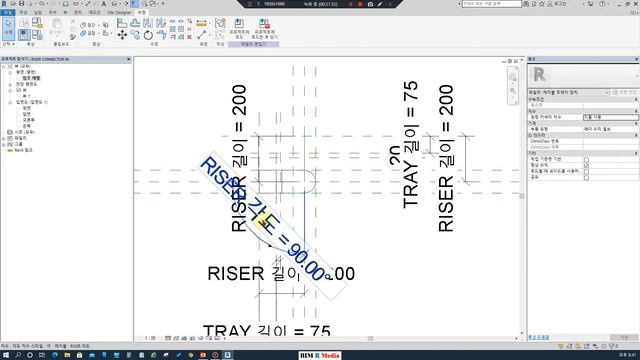
Task: Activate the Rotate tool
Action: point(148,36)
